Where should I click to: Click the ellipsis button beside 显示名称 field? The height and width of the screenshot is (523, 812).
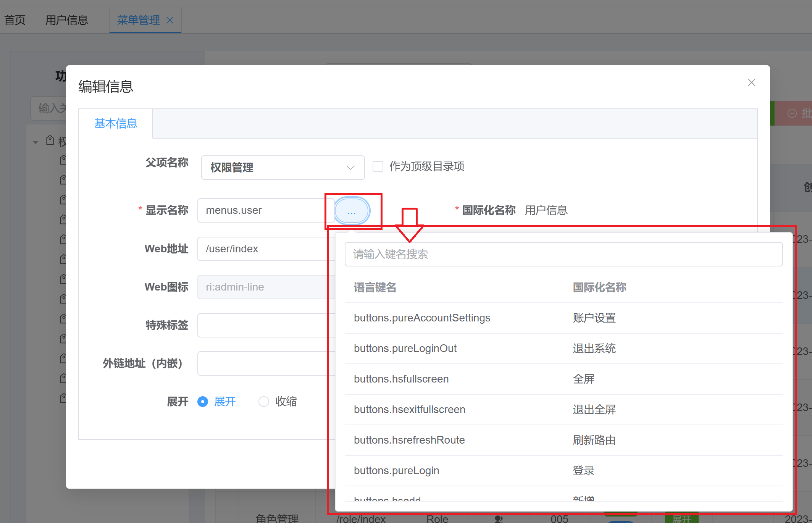[352, 211]
